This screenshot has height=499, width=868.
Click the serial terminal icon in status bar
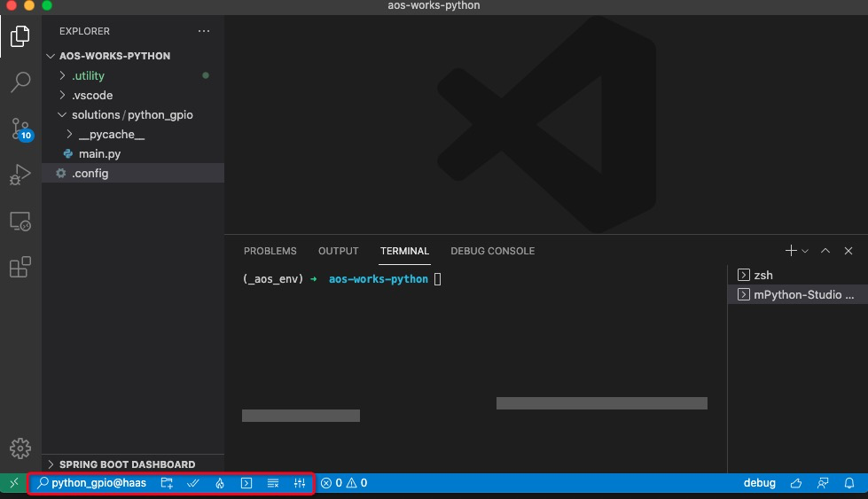pos(246,483)
